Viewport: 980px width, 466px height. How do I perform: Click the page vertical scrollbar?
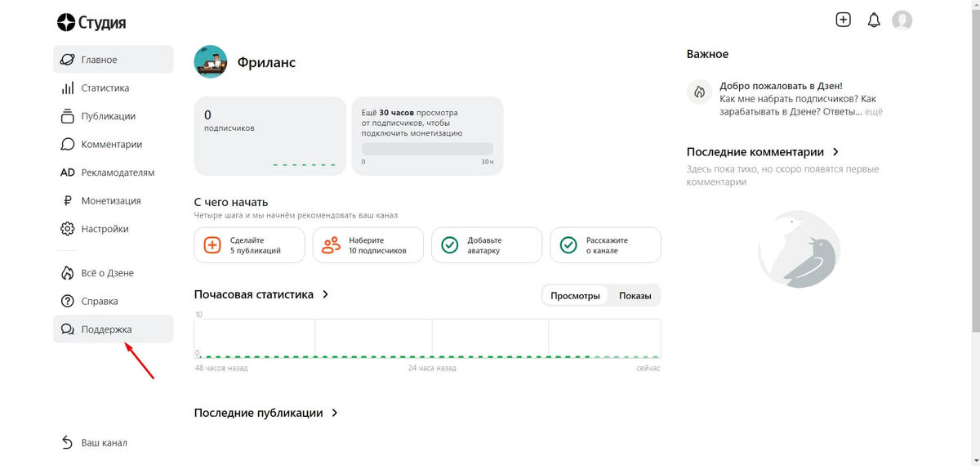975,164
